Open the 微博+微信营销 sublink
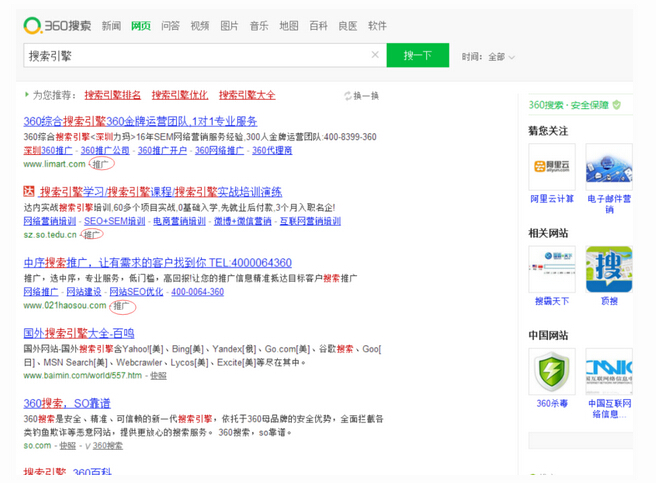The image size is (656, 483). click(243, 221)
